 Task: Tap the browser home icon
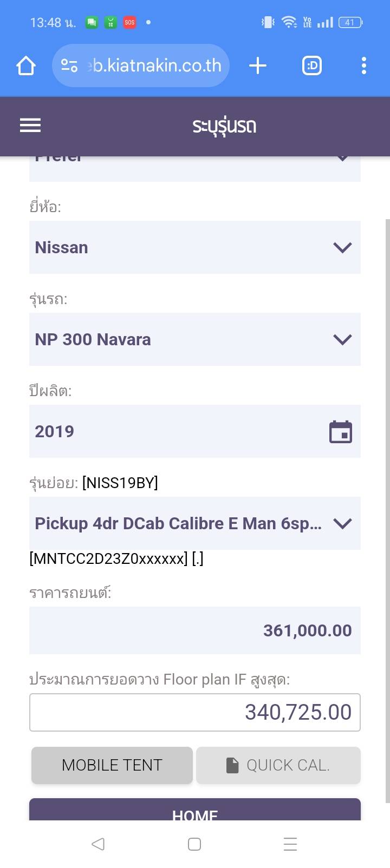[26, 66]
